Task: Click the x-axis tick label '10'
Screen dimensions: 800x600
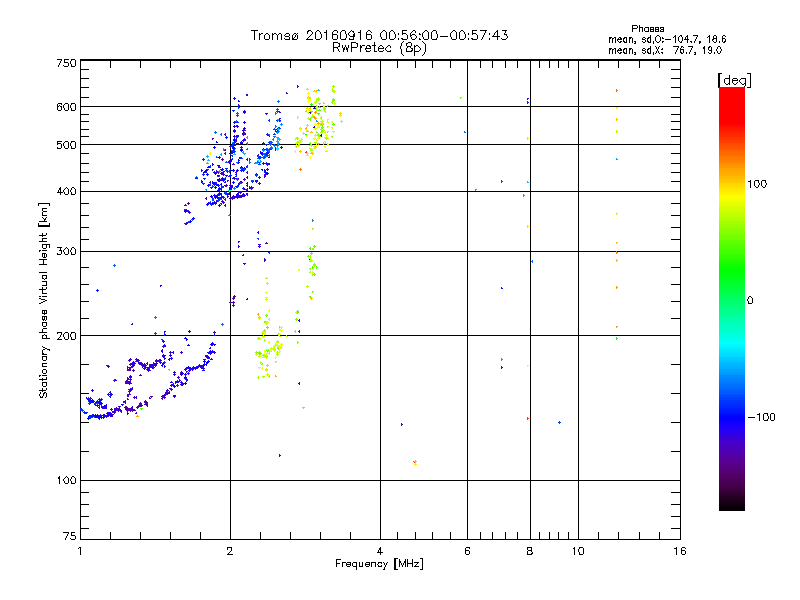Action: (578, 551)
